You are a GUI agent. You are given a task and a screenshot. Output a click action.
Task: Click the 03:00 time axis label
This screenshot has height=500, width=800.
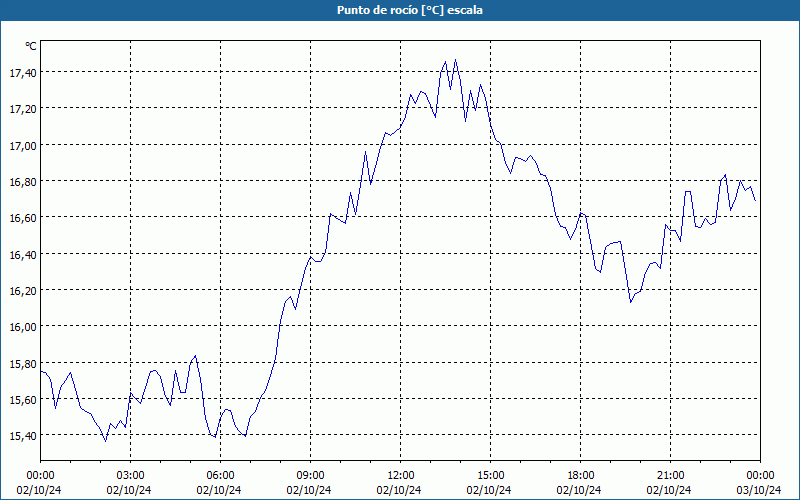point(131,476)
